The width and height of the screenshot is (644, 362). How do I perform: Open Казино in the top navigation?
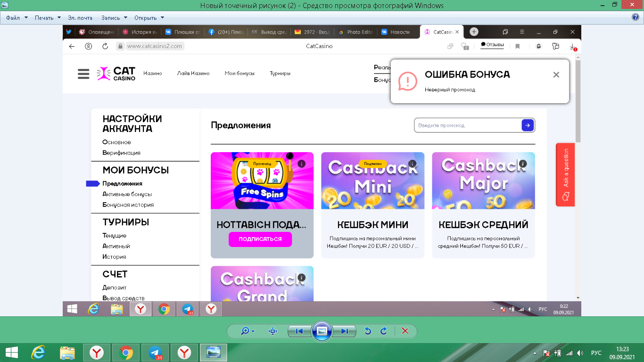[153, 74]
